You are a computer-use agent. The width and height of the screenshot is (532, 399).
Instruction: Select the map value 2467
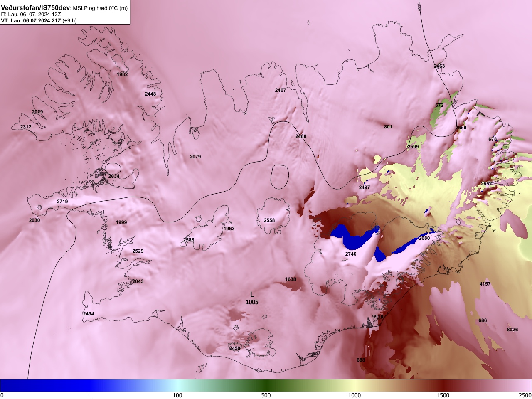(281, 90)
